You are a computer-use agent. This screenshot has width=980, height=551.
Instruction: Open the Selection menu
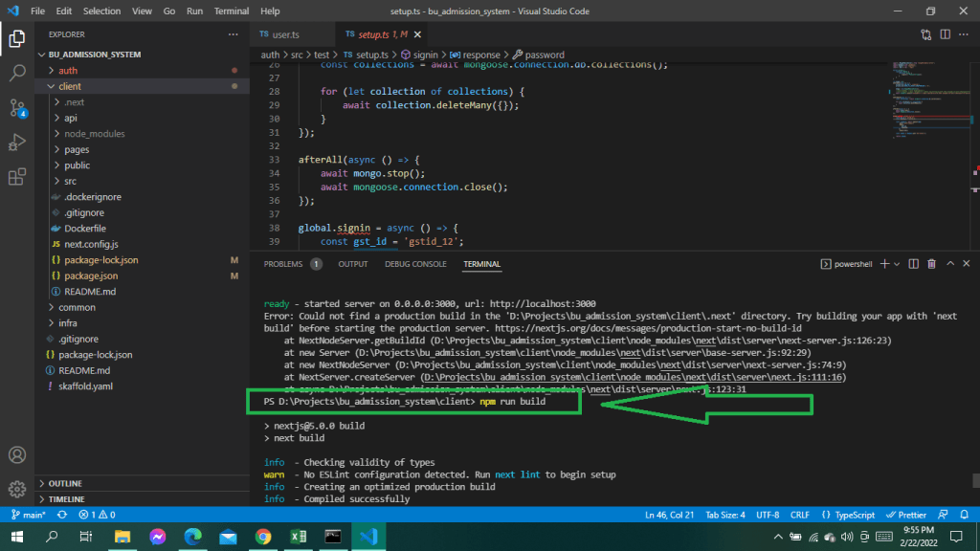[101, 11]
